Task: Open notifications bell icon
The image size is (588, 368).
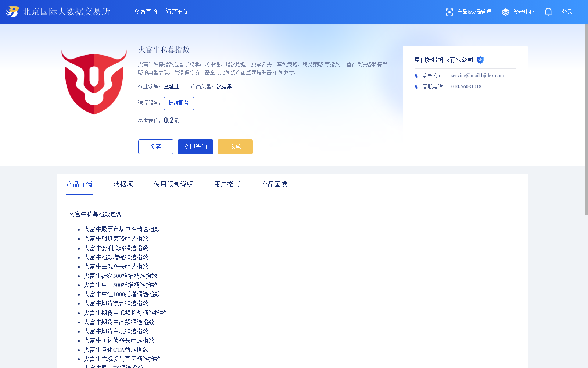Action: click(548, 12)
